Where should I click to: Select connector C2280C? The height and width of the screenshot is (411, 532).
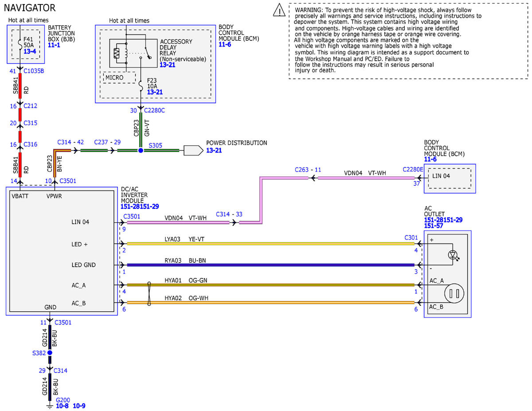click(155, 110)
